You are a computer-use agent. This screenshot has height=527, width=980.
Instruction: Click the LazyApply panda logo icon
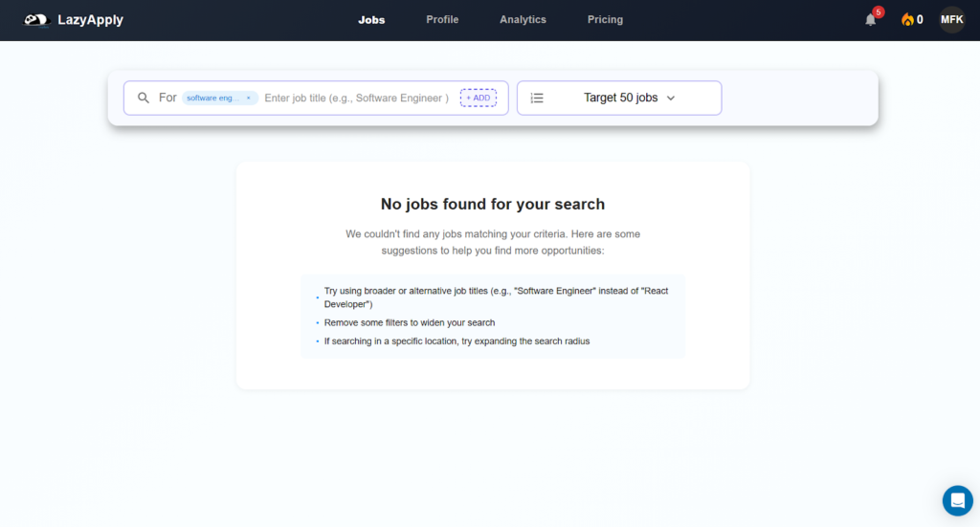click(37, 20)
